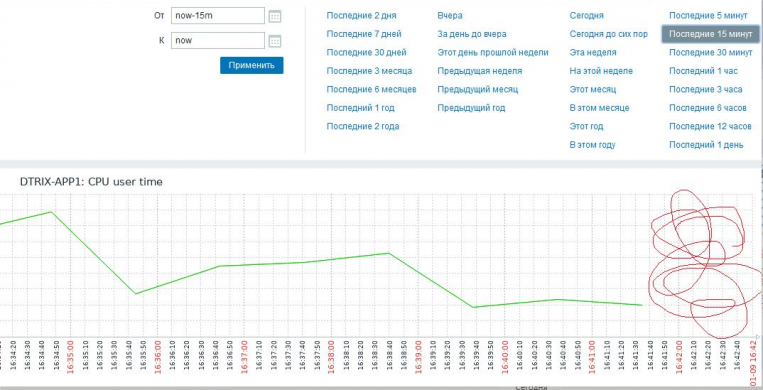Select Последние 2 дня range

[361, 16]
